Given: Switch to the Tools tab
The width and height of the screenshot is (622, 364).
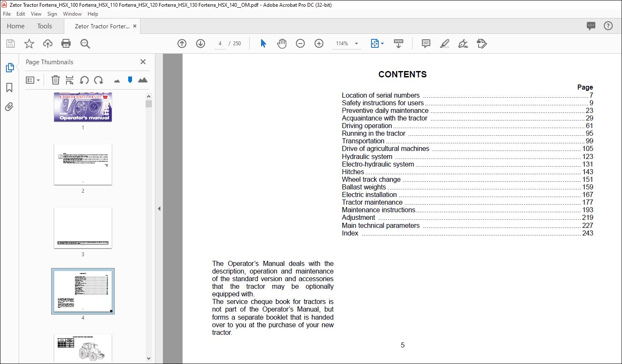Looking at the screenshot, I should point(44,26).
